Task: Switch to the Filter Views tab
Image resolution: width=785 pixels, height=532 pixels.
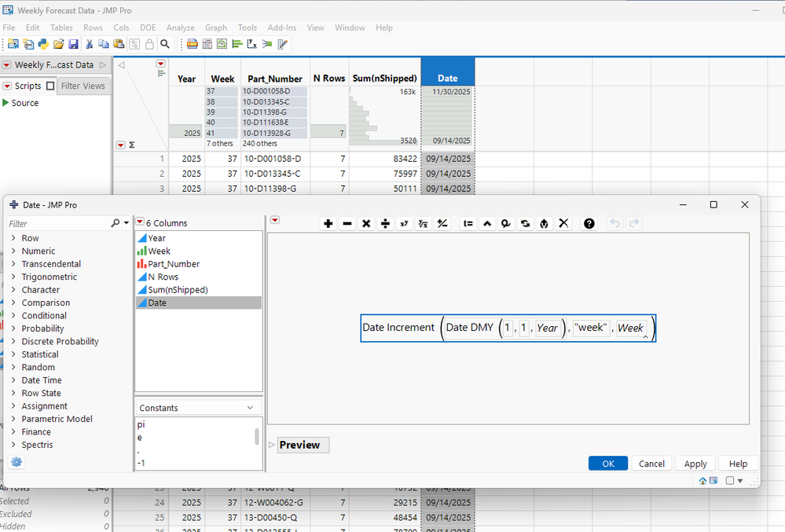Action: 83,86
